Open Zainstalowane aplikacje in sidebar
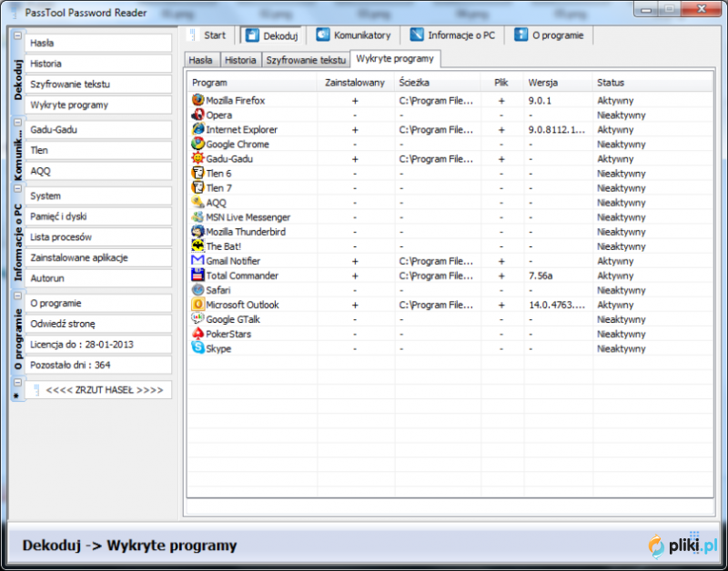 click(98, 258)
